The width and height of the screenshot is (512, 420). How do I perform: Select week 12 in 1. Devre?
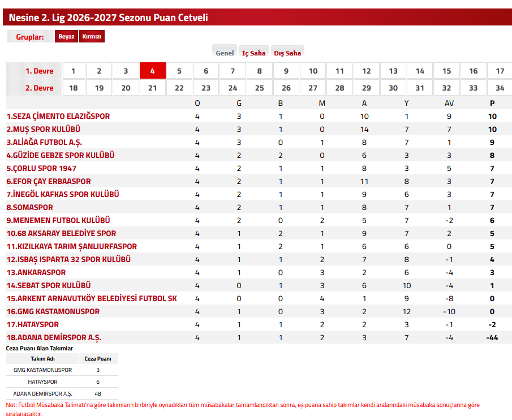(x=367, y=71)
